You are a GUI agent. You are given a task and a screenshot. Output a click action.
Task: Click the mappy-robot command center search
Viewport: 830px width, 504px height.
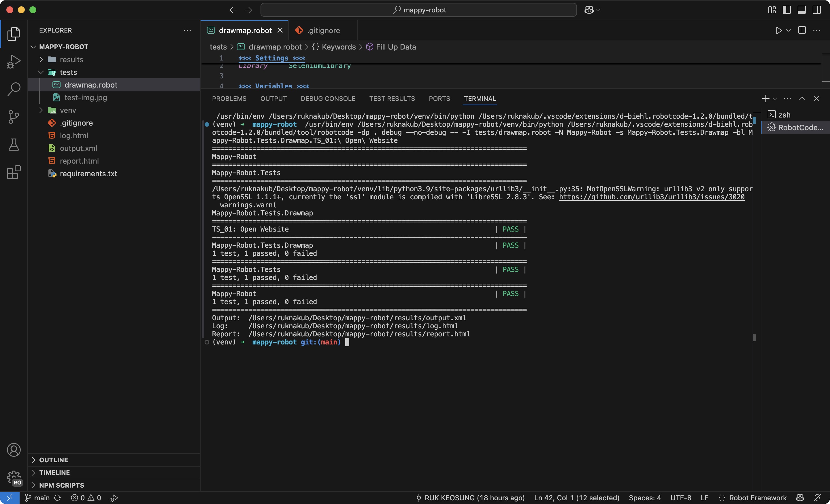(419, 10)
